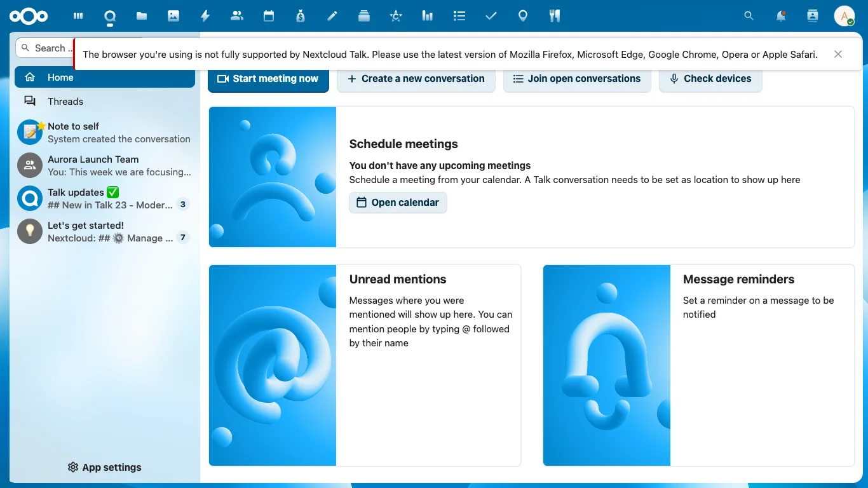The width and height of the screenshot is (868, 488).
Task: Open the Dashboard app icon
Action: (78, 16)
